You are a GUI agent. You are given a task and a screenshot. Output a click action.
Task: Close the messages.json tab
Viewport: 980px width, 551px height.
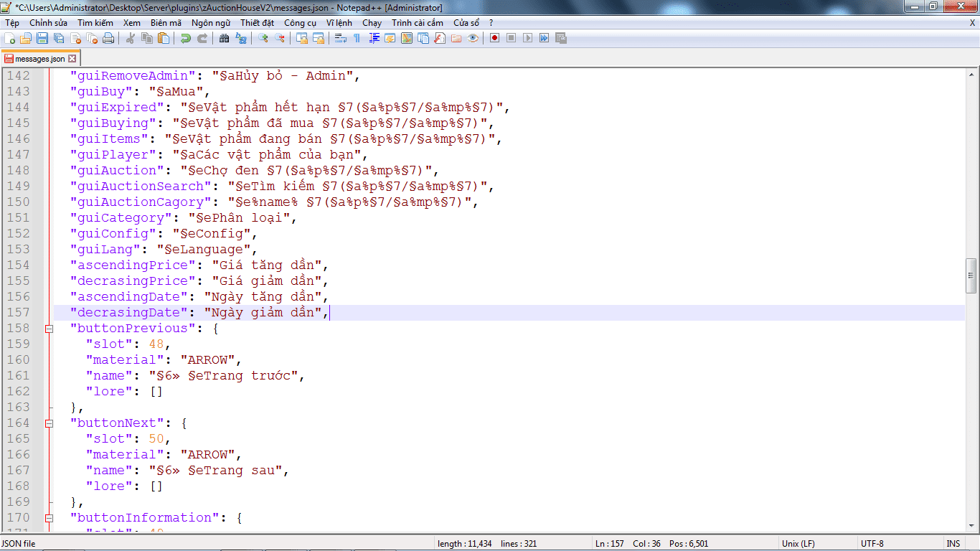click(x=72, y=59)
